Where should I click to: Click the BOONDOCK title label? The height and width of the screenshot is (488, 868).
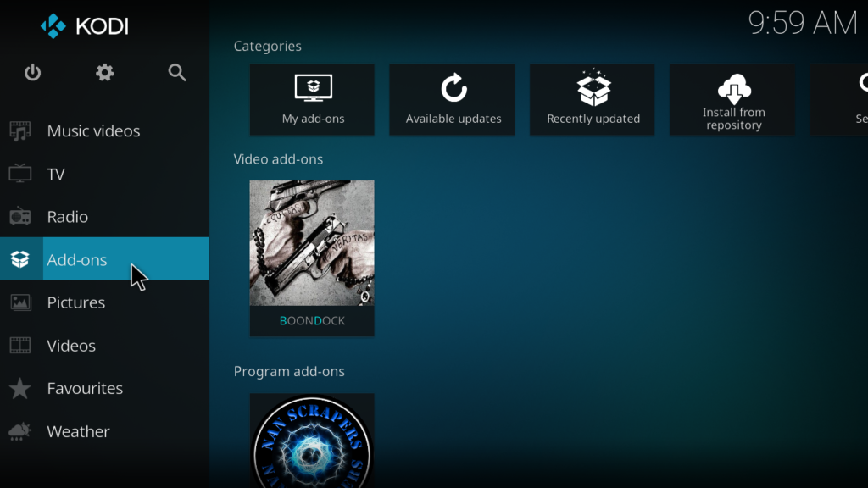point(312,321)
